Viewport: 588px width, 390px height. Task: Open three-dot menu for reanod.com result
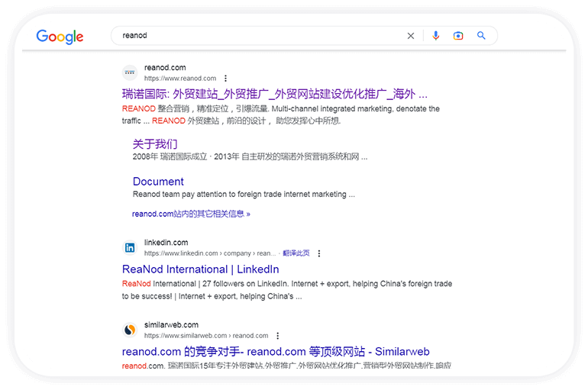pos(225,79)
